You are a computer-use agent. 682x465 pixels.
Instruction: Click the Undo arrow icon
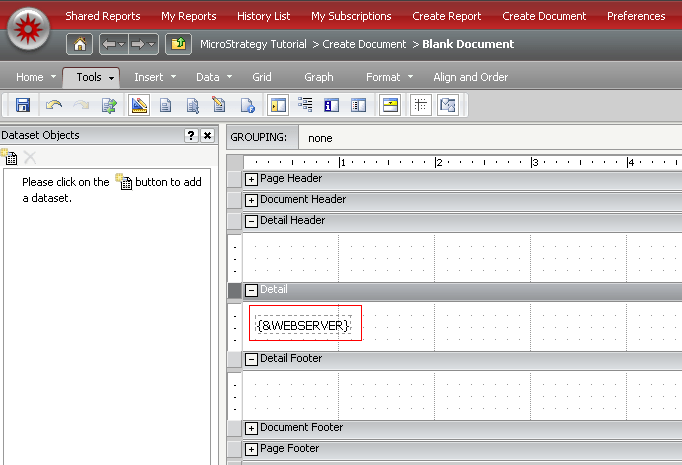(54, 105)
